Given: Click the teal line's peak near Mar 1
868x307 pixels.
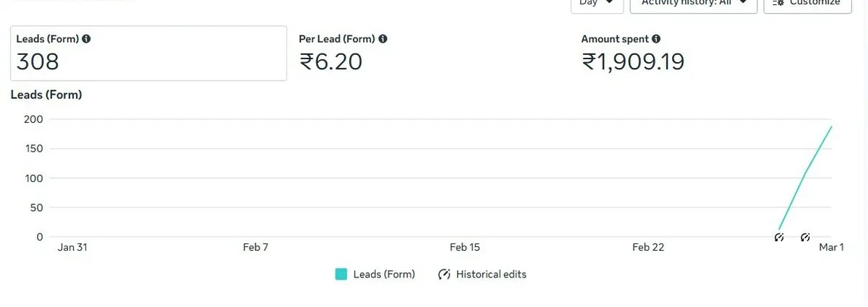Looking at the screenshot, I should (x=832, y=126).
